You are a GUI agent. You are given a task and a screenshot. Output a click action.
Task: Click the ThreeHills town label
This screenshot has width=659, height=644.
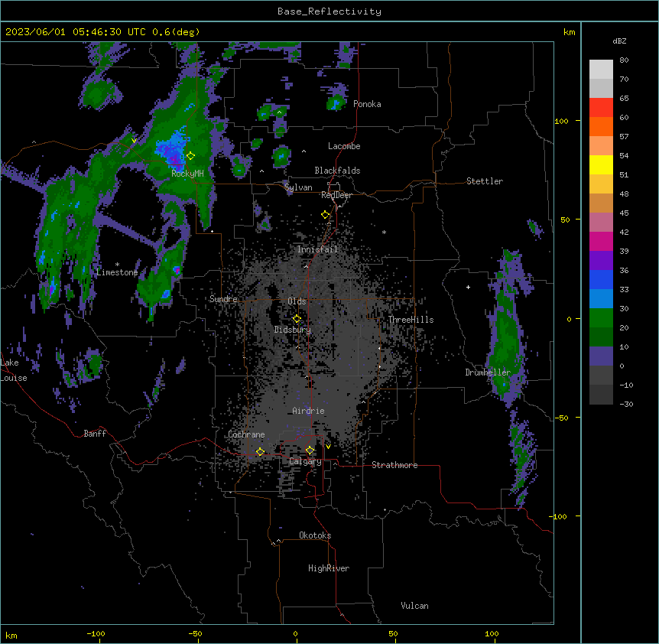pyautogui.click(x=411, y=320)
